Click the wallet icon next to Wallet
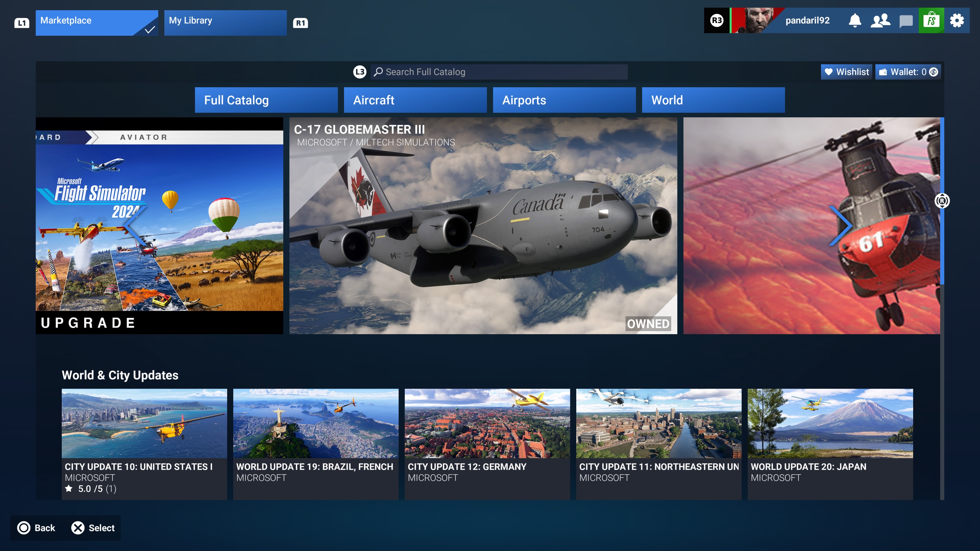 883,72
